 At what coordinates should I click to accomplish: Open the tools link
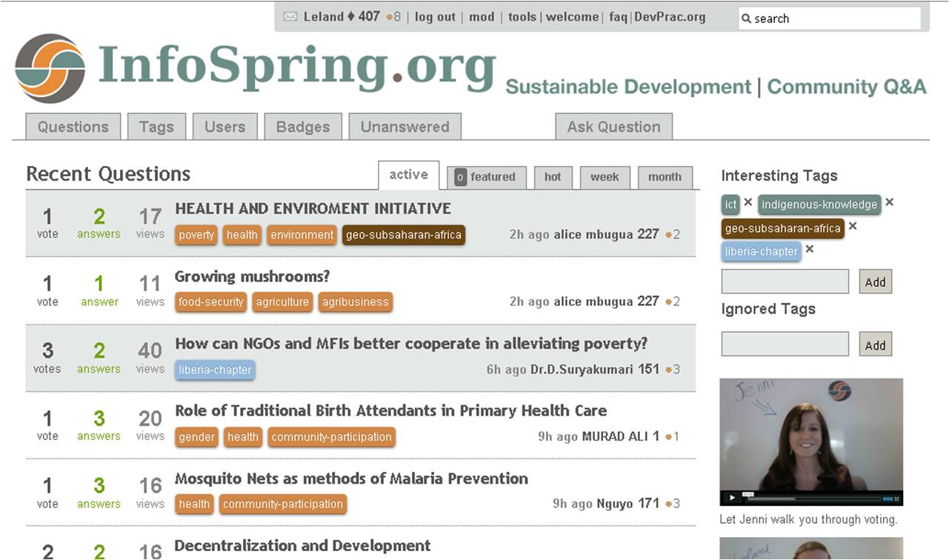[x=522, y=16]
